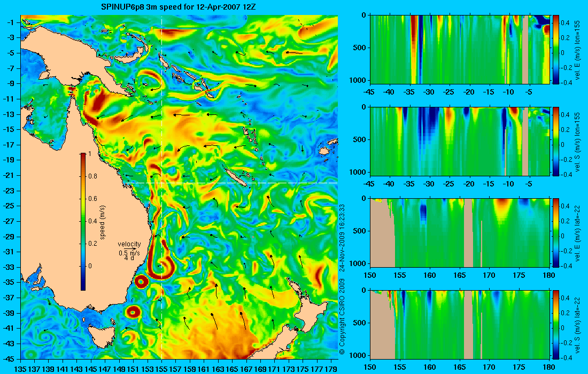
Task: Click the '147' tick on the main map longitude axis
Action: 105,369
